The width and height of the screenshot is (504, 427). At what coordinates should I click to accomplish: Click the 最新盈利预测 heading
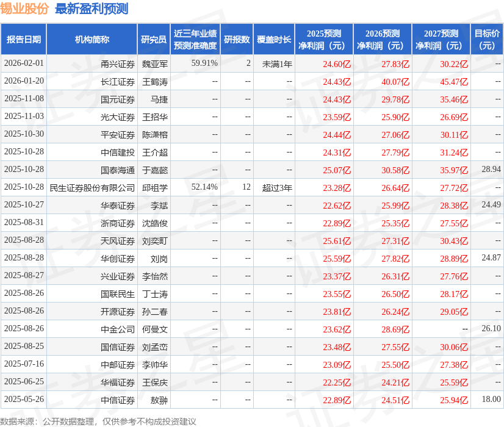(92, 9)
